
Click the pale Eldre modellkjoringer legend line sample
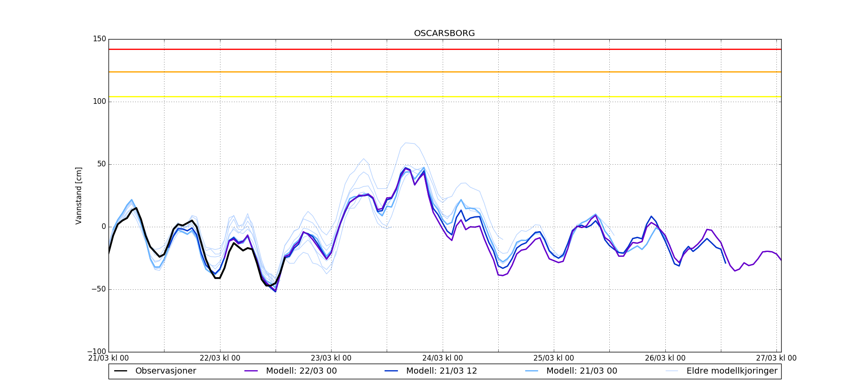click(x=672, y=371)
